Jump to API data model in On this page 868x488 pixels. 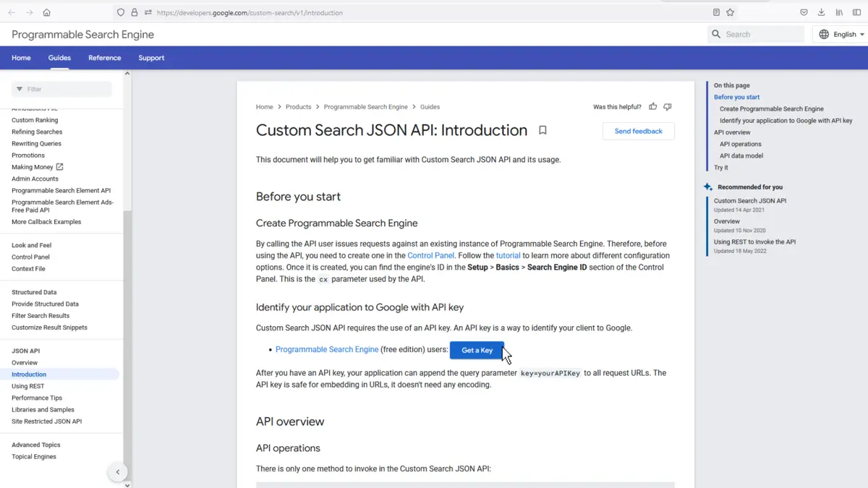point(741,155)
